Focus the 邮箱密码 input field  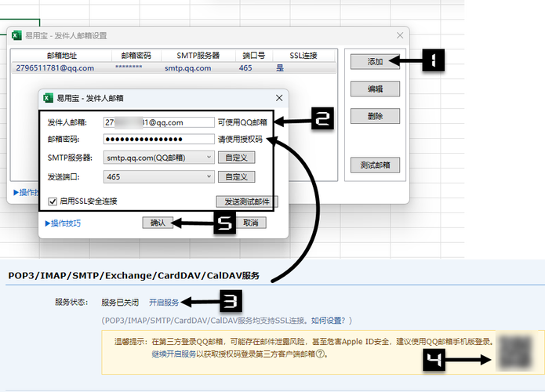(159, 139)
